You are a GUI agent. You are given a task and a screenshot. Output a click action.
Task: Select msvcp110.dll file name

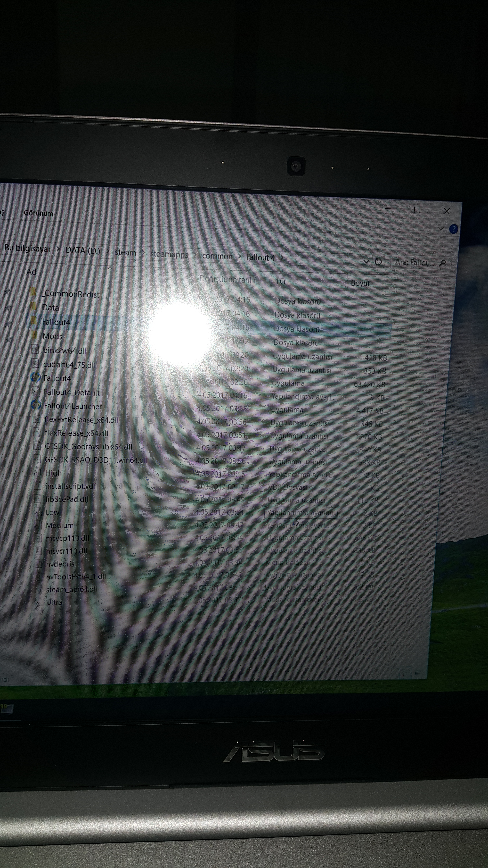click(67, 538)
